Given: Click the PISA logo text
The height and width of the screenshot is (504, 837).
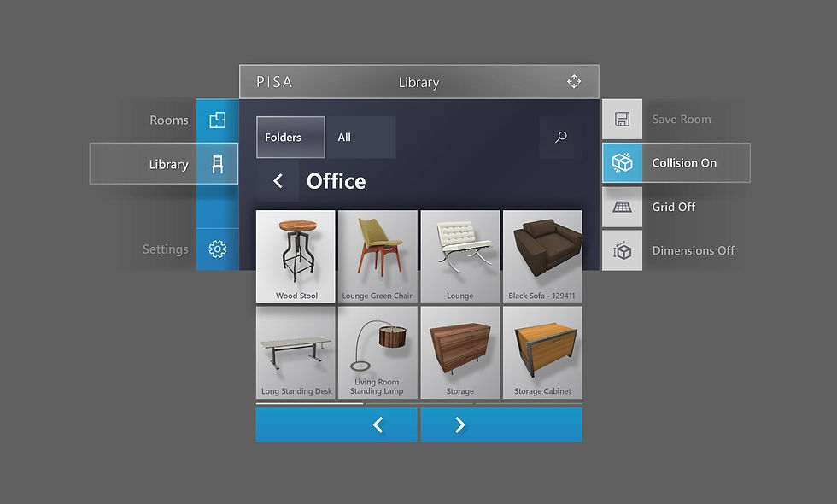Looking at the screenshot, I should coord(274,82).
